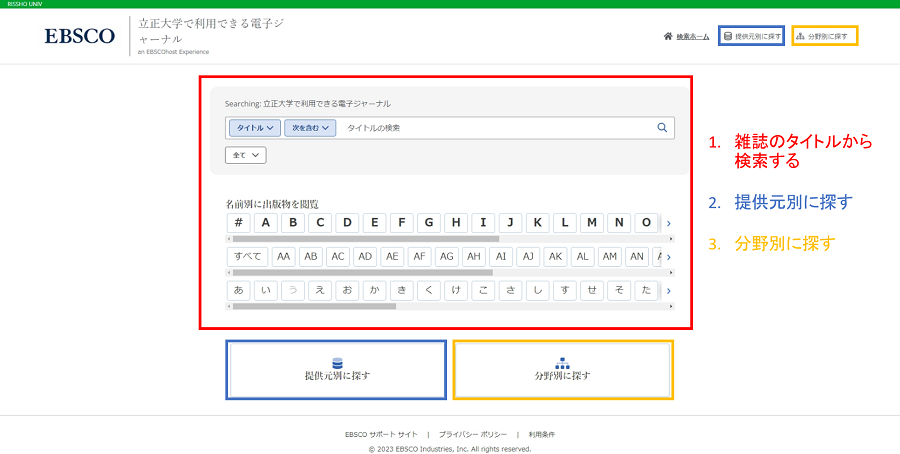Browse publications starting with #
This screenshot has height=454, width=900.
(x=238, y=223)
